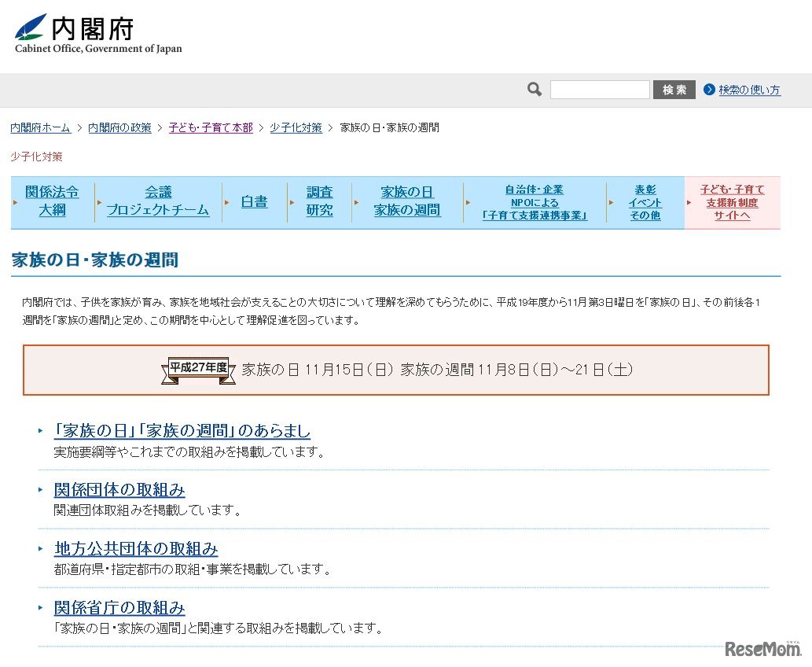The width and height of the screenshot is (812, 667).
Task: Select 会議・プロジェクトチーム in the navigation
Action: pyautogui.click(x=156, y=201)
